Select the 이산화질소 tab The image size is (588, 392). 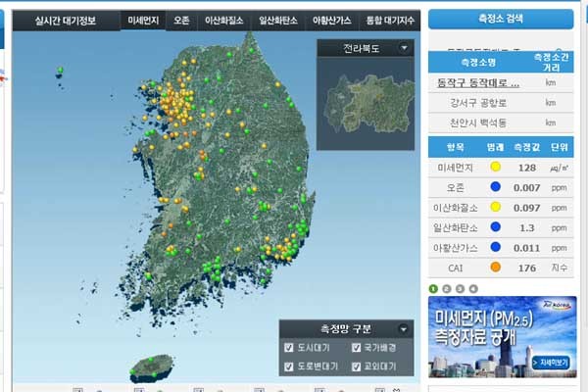pos(223,21)
